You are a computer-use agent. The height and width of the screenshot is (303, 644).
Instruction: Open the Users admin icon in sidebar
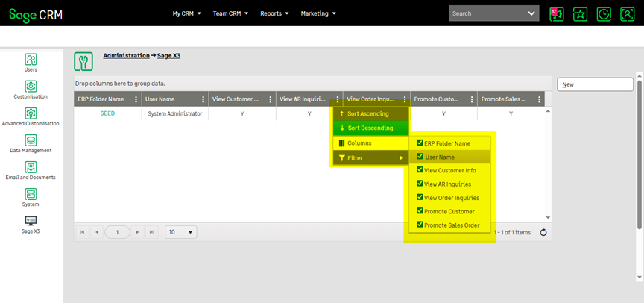pos(31,60)
